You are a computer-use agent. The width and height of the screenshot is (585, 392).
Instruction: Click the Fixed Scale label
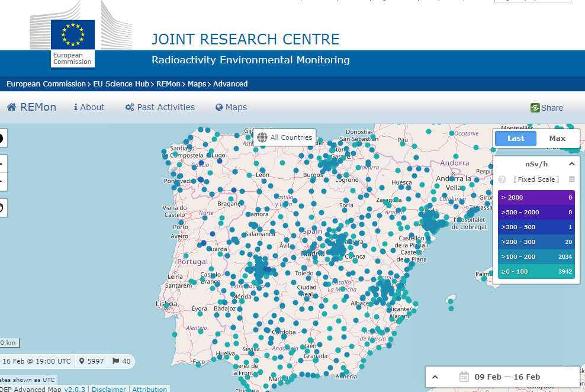point(536,179)
